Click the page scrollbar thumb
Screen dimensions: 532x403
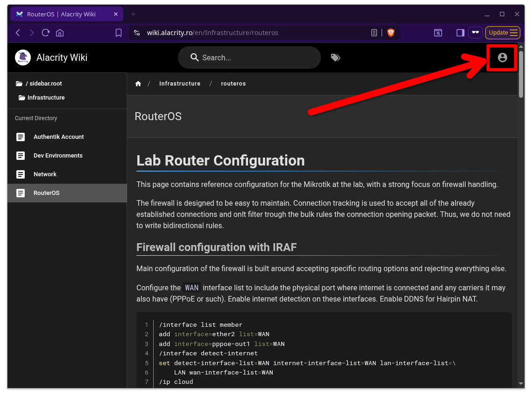(521, 74)
